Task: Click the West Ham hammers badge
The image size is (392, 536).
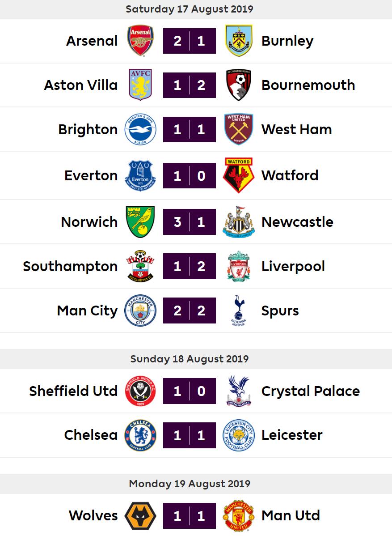Action: point(239,129)
